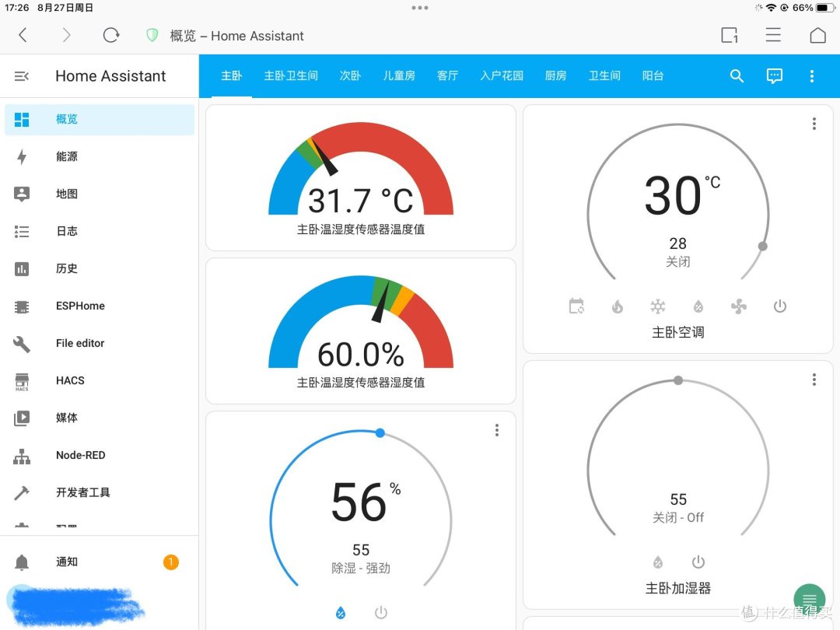Enable fan-only mode on 主卧空调 card

point(739,306)
